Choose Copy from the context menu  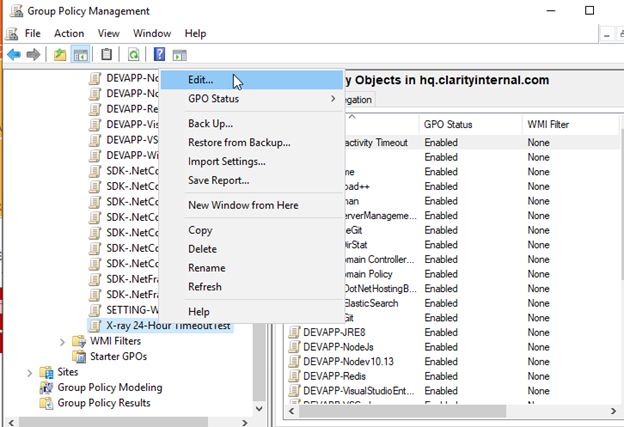pyautogui.click(x=252, y=230)
